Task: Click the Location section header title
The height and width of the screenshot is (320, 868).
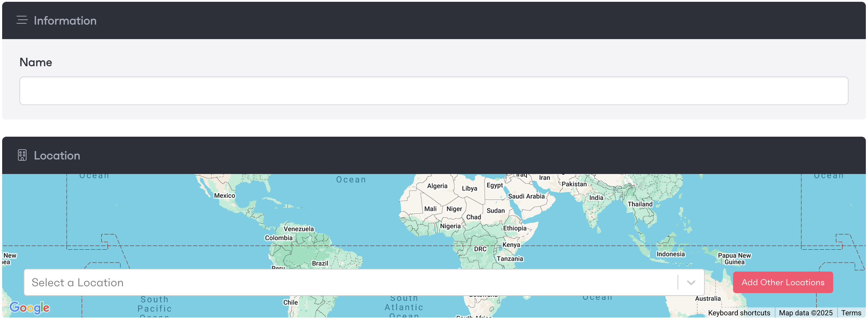Action: [x=57, y=155]
